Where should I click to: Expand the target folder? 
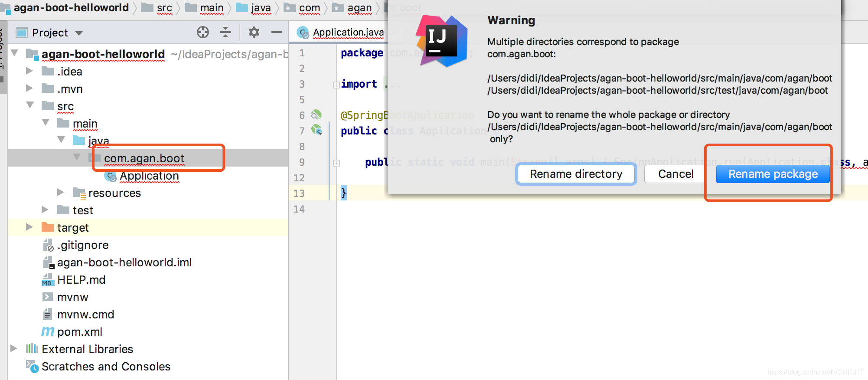(x=29, y=227)
